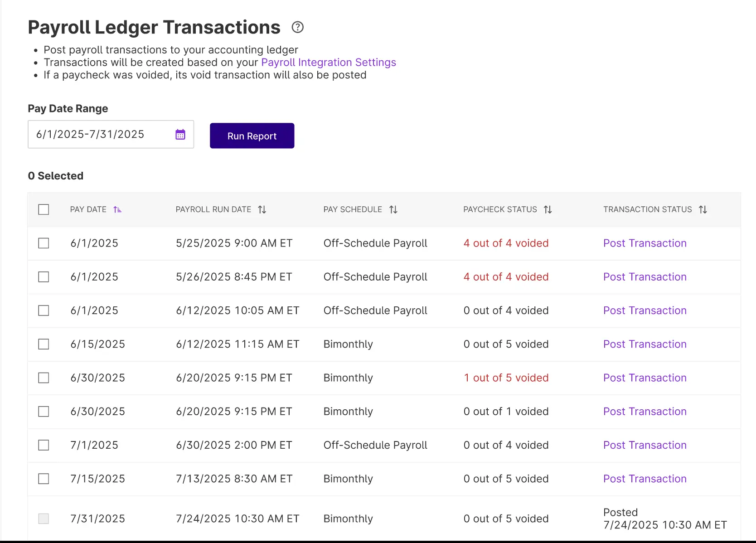Post Transaction for the 7/1/2025 Off-Schedule payroll
This screenshot has width=756, height=543.
[x=645, y=445]
